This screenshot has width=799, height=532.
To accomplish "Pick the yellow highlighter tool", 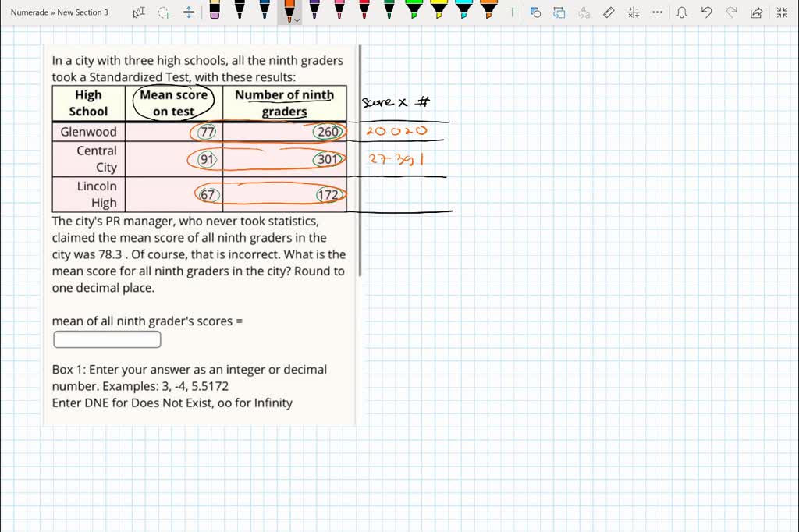I will click(439, 12).
